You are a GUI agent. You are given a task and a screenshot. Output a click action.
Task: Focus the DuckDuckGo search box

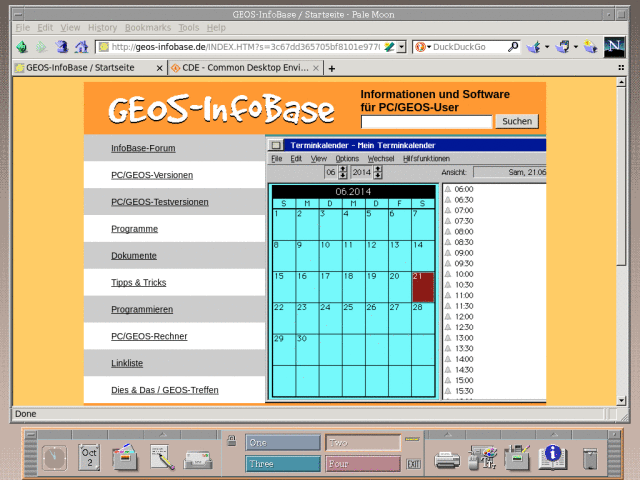pyautogui.click(x=469, y=47)
